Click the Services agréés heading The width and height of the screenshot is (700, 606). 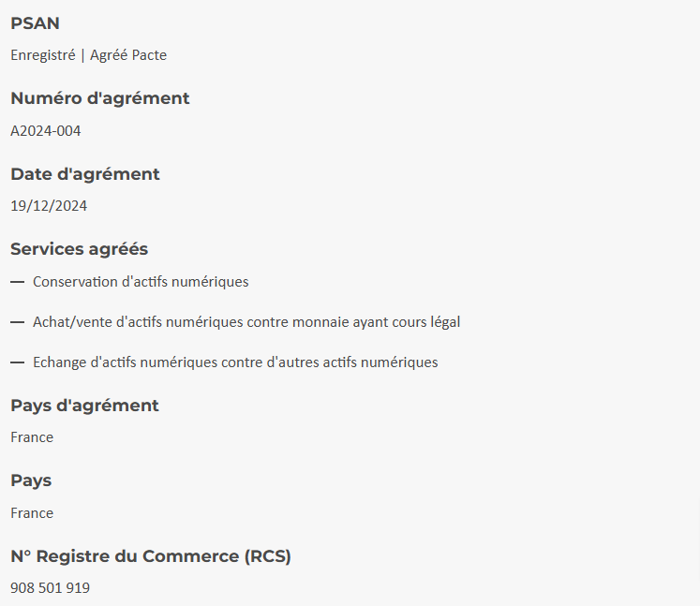79,249
